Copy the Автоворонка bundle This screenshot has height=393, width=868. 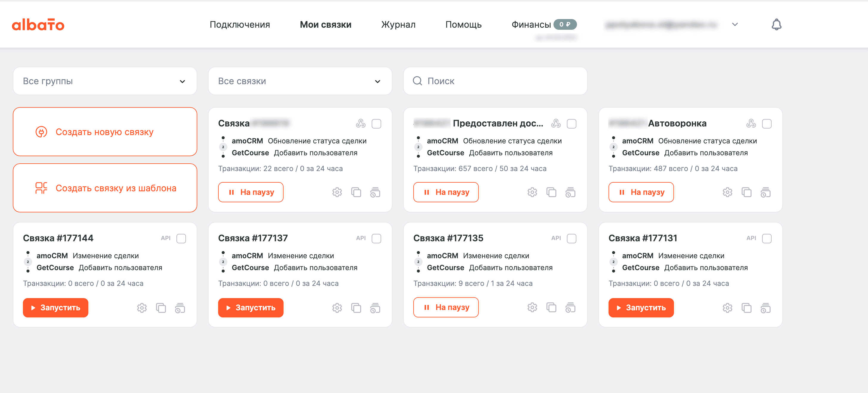click(x=746, y=192)
